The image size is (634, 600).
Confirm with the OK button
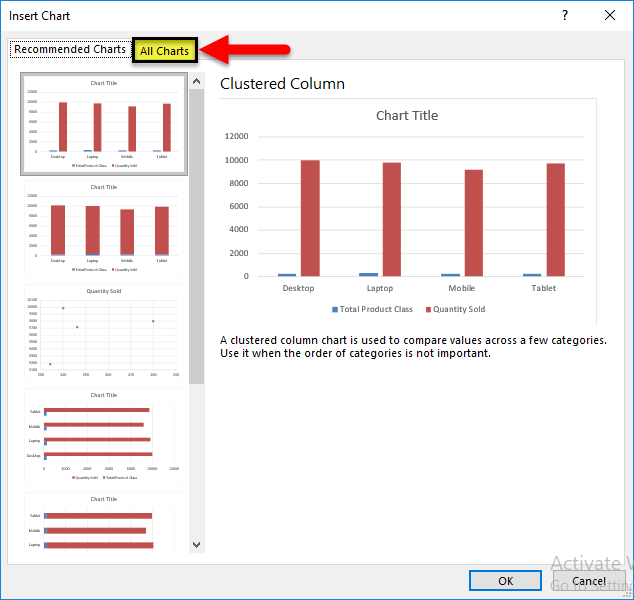[x=505, y=581]
